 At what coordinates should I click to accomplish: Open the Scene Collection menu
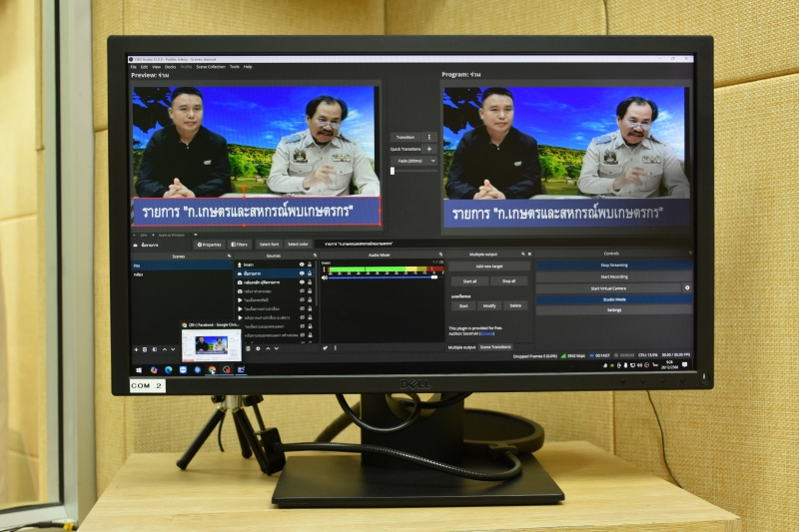point(210,67)
